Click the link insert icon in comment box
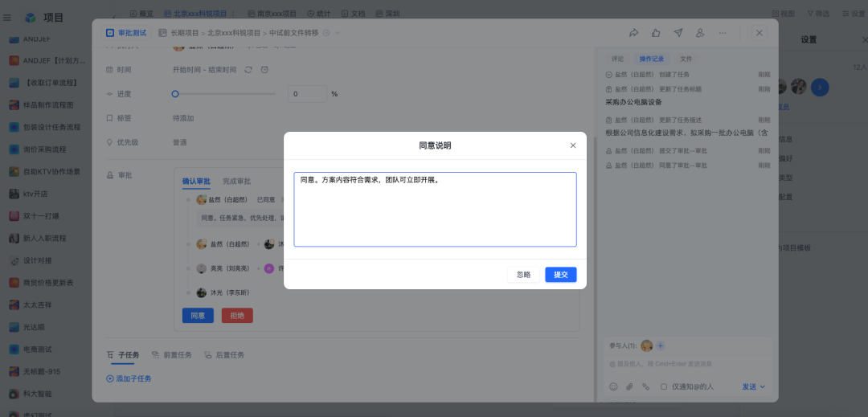 point(645,386)
